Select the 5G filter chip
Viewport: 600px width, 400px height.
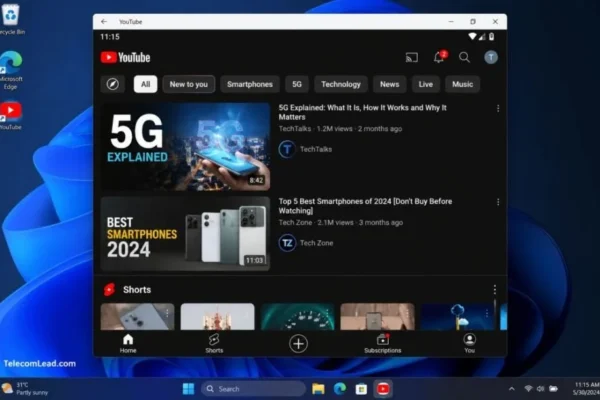click(x=297, y=84)
